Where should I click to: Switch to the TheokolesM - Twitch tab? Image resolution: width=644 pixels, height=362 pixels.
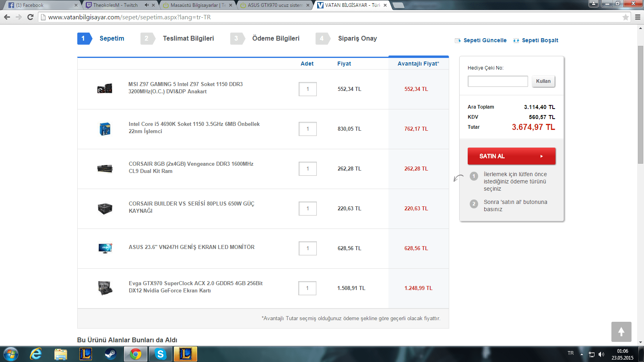119,5
